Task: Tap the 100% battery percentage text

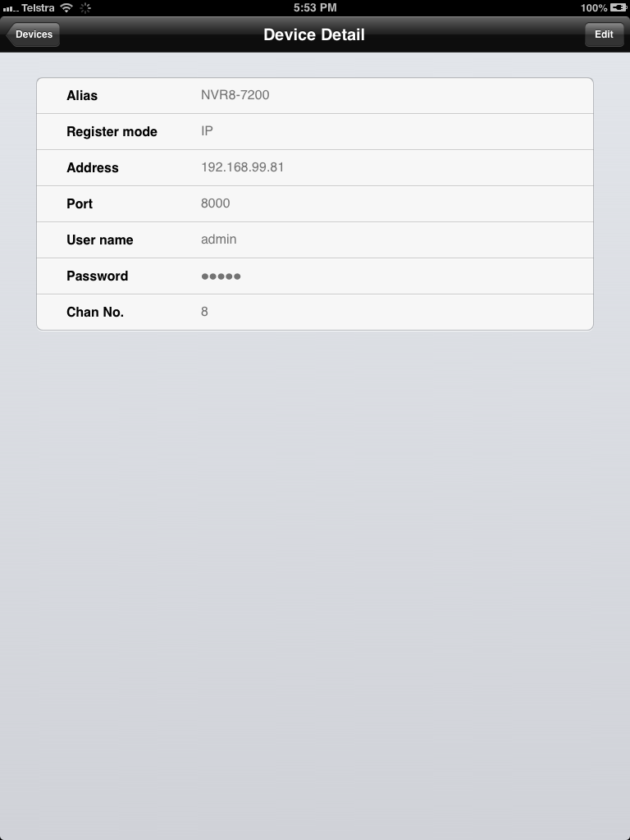Action: point(594,7)
